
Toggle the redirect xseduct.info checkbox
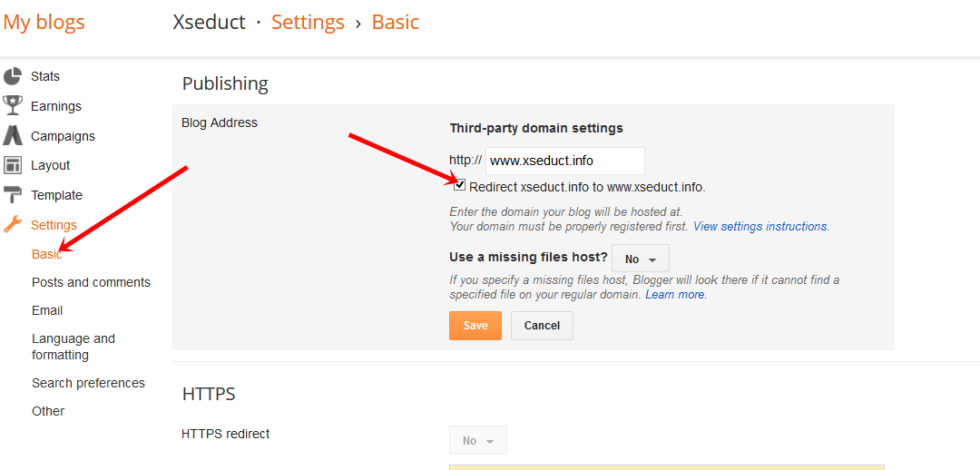(x=459, y=185)
